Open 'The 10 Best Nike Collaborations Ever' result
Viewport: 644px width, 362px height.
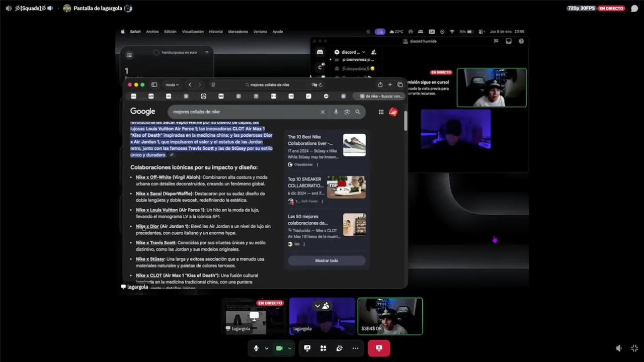310,140
